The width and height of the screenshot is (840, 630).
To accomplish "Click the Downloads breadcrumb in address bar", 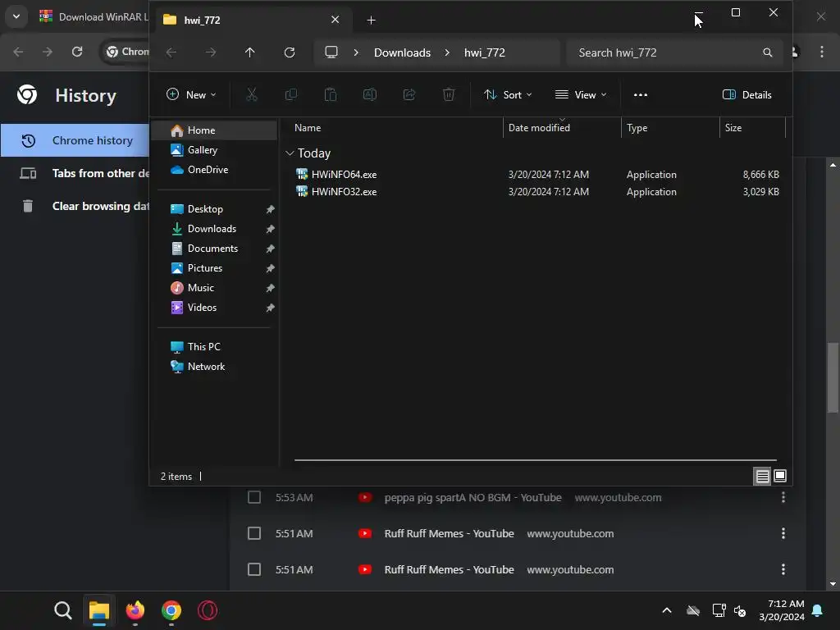I will pos(402,52).
